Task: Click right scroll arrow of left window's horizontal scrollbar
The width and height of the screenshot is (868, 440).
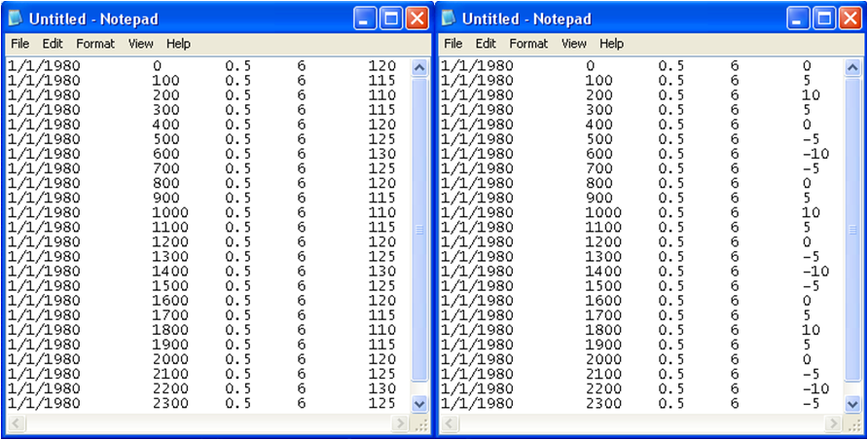Action: [x=401, y=424]
